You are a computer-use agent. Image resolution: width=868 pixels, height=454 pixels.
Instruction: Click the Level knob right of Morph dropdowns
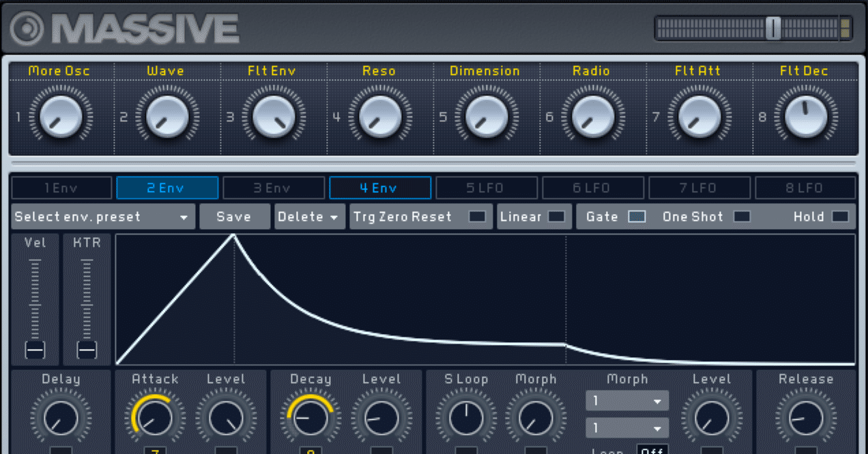point(712,418)
